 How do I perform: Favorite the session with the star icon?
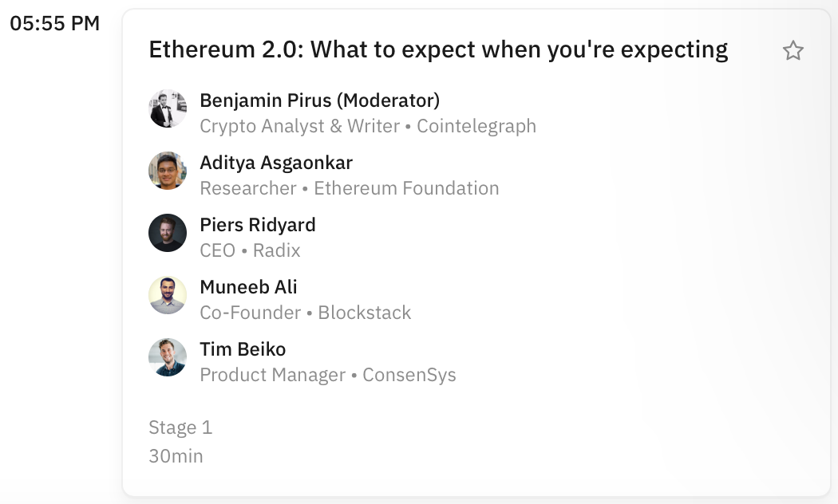click(793, 52)
